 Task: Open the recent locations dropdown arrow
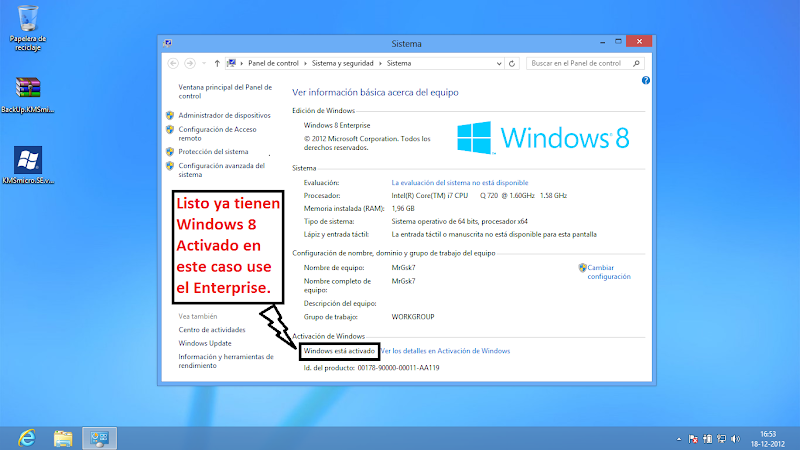pyautogui.click(x=204, y=63)
